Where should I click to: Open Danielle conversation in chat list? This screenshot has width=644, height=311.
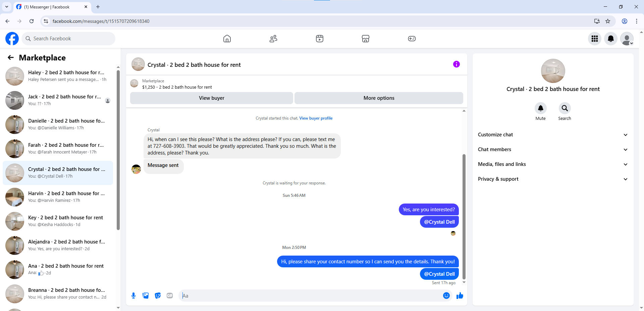pos(58,125)
